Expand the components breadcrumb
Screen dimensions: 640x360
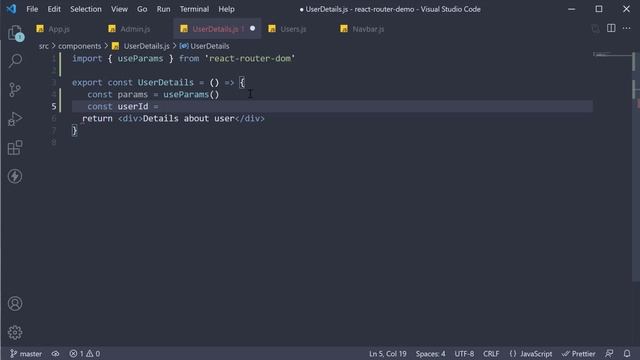[x=79, y=46]
